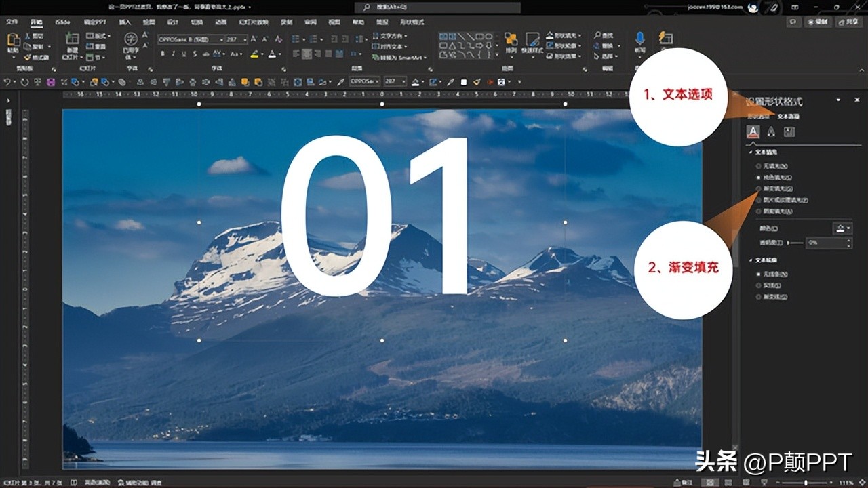Switch to the Insert (插入) ribbon tab
Screen dimensions: 868x488
(x=125, y=22)
